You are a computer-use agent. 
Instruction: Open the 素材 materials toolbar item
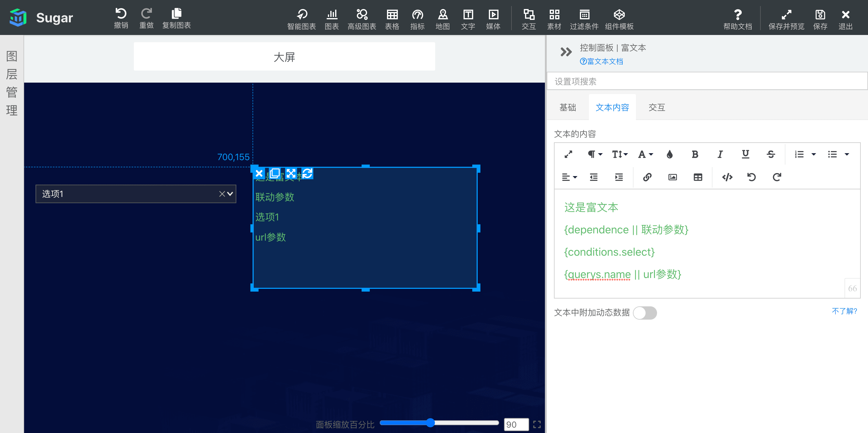[x=554, y=19]
